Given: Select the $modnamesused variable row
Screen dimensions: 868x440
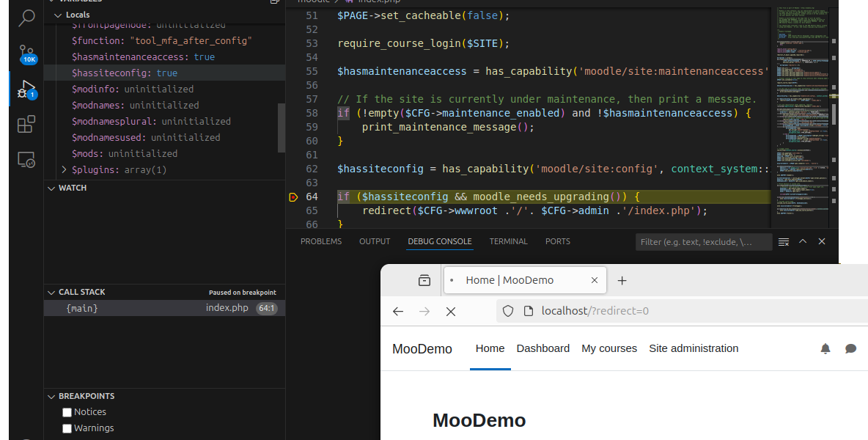Looking at the screenshot, I should pos(164,137).
